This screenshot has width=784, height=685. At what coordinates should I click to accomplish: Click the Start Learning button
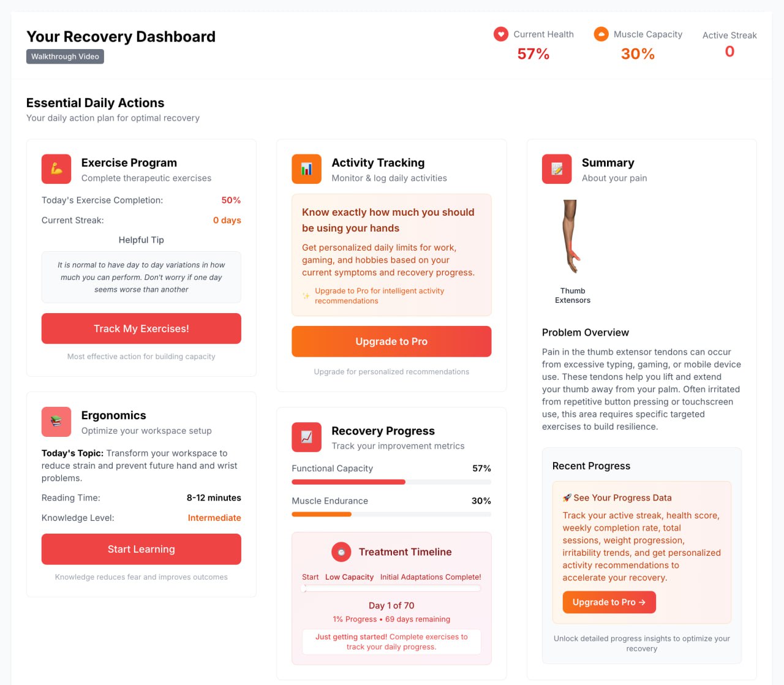141,549
